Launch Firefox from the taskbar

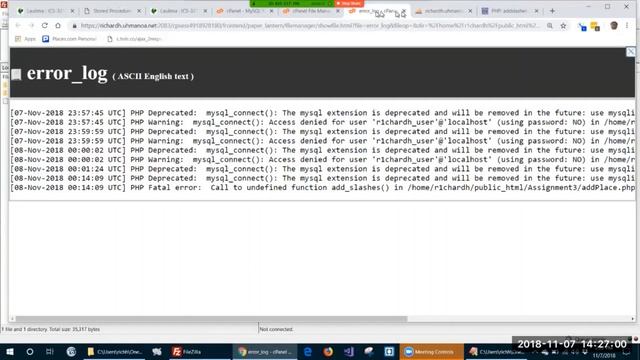(328, 352)
